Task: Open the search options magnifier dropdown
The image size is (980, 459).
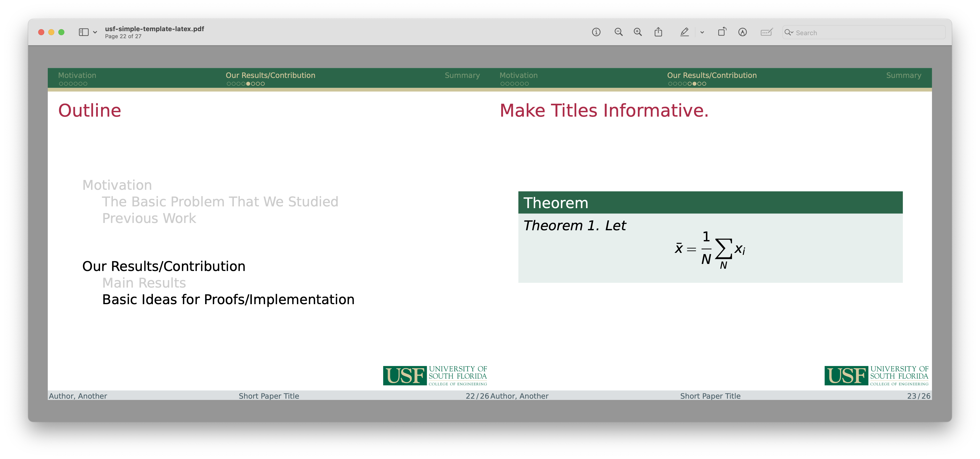Action: pyautogui.click(x=789, y=33)
